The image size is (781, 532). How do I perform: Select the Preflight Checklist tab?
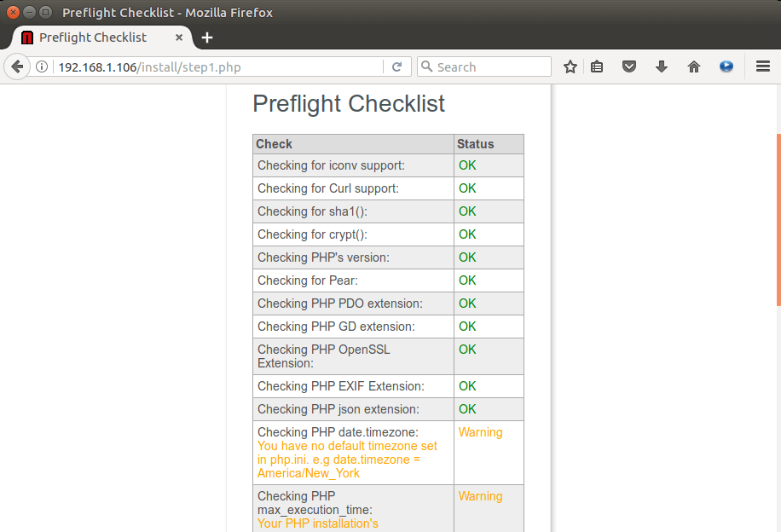click(92, 38)
